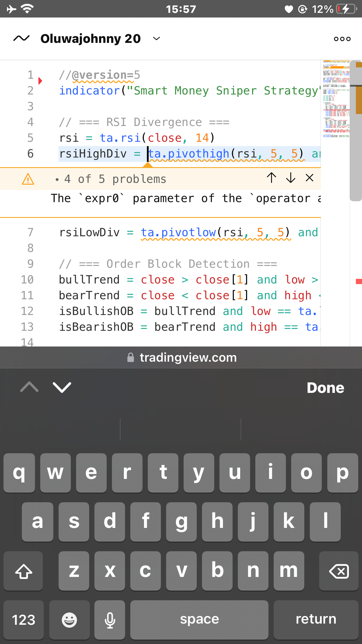The image size is (362, 644).
Task: Click isBullishOB on line 12
Action: coord(96,311)
